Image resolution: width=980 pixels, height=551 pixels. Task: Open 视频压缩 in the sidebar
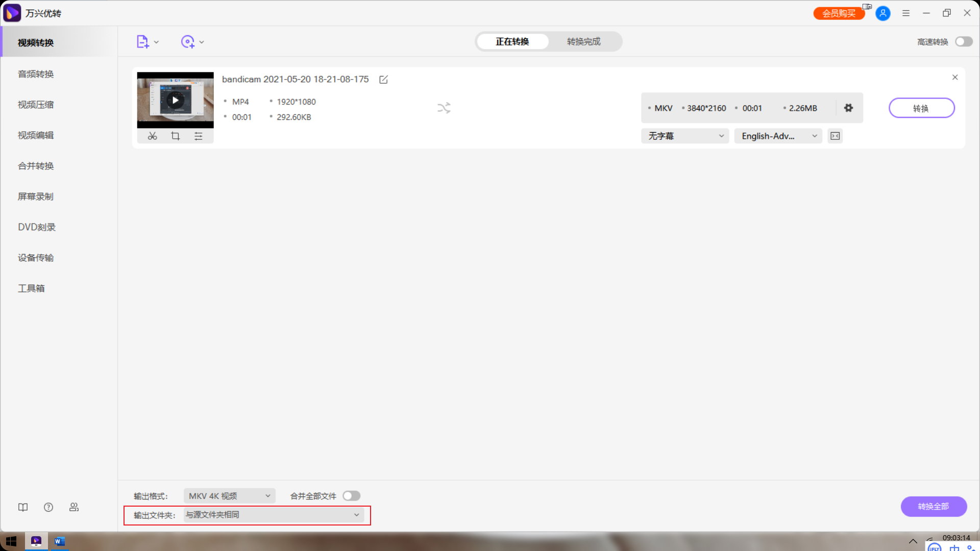coord(36,105)
